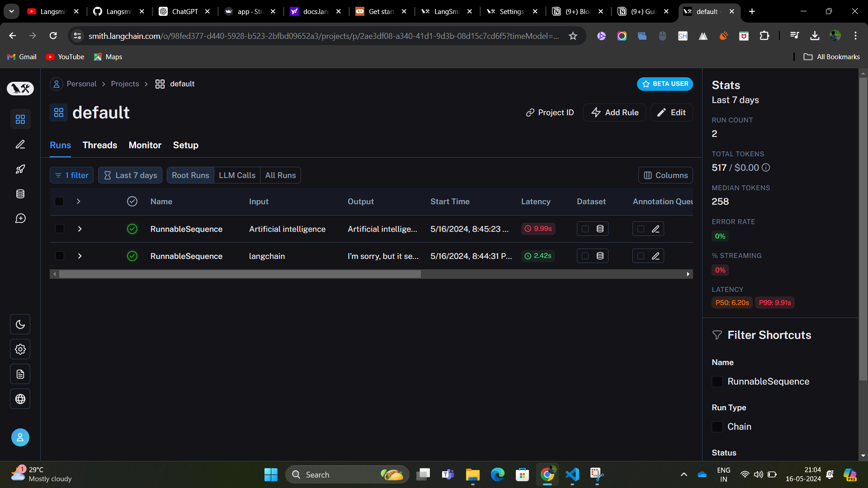Expand all rows with header chevron
868x488 pixels.
(79, 202)
